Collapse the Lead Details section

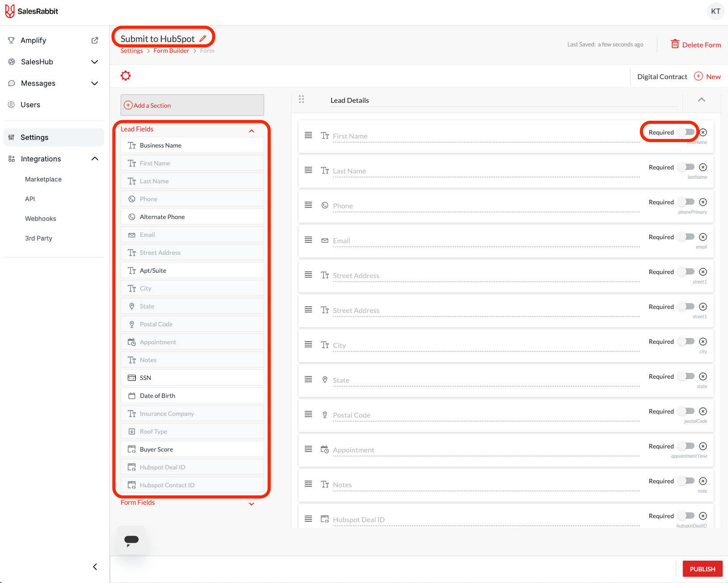702,100
